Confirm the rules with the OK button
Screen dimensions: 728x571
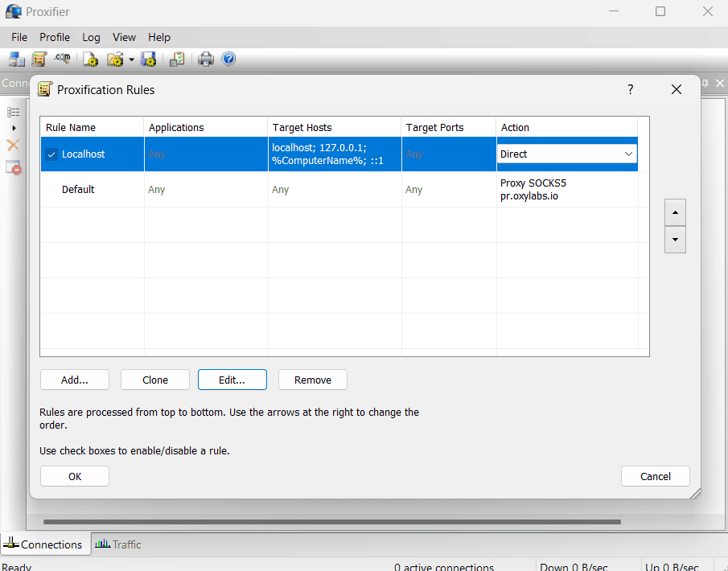pos(75,476)
